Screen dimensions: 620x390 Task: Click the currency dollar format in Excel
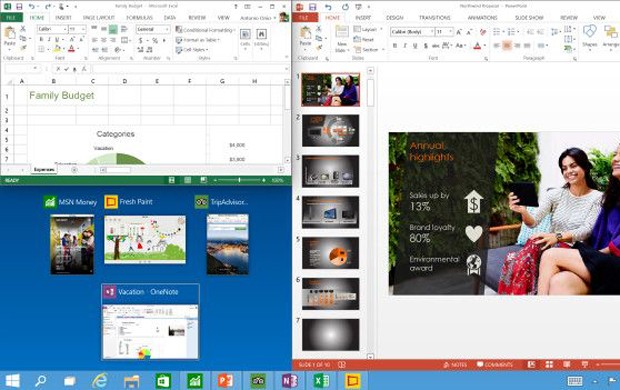click(x=141, y=40)
